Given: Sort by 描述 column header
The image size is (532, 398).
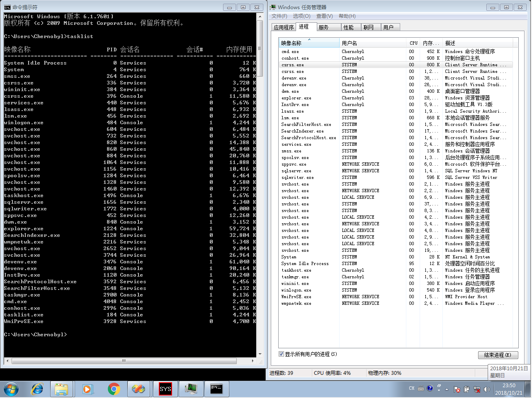Looking at the screenshot, I should (x=478, y=43).
